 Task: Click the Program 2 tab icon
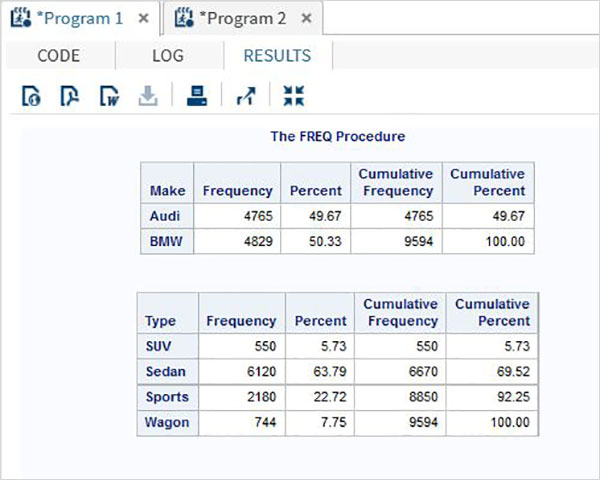[184, 18]
